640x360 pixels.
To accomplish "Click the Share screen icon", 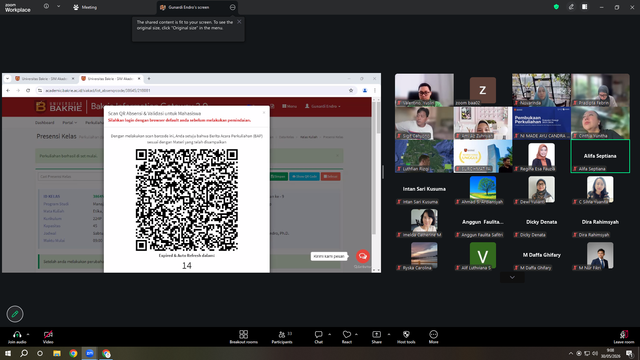I will [376, 334].
